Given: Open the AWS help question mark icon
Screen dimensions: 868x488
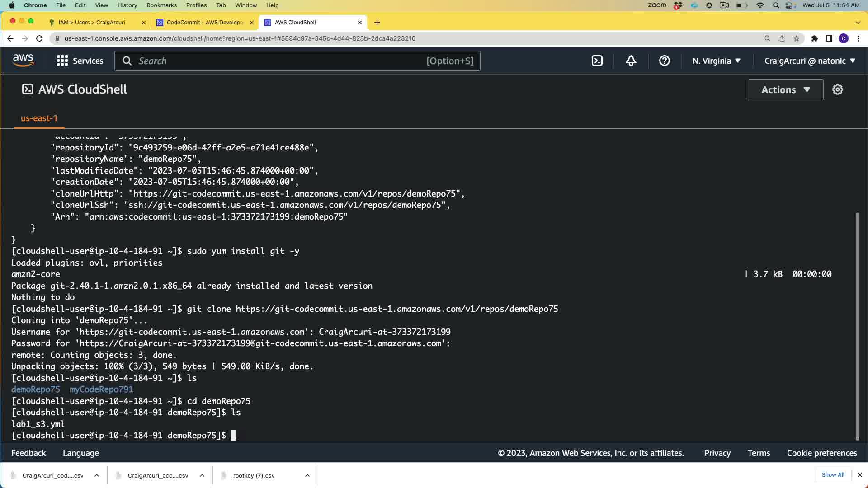Looking at the screenshot, I should tap(664, 61).
